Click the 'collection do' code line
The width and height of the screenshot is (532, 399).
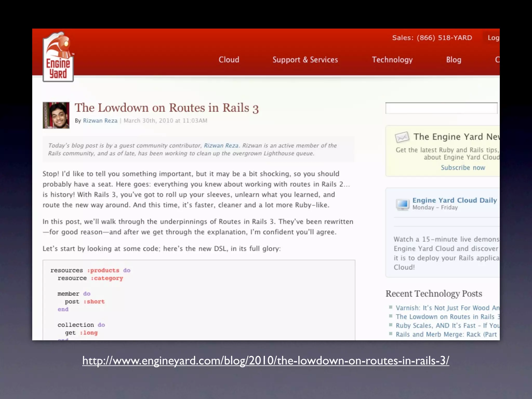pos(81,325)
